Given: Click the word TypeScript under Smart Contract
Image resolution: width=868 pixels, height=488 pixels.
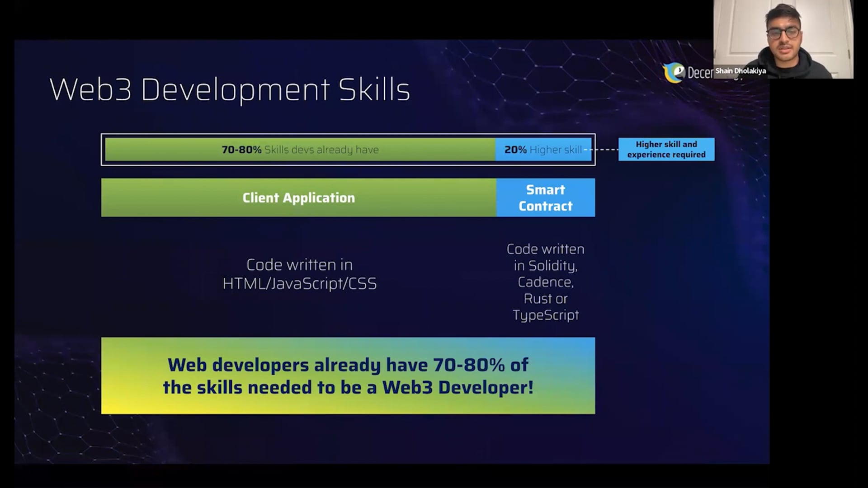Looking at the screenshot, I should (545, 315).
